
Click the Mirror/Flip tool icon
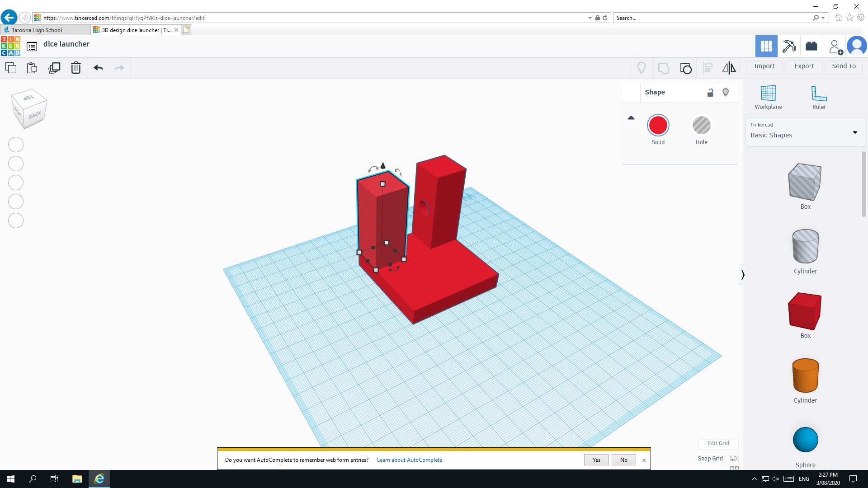click(729, 68)
